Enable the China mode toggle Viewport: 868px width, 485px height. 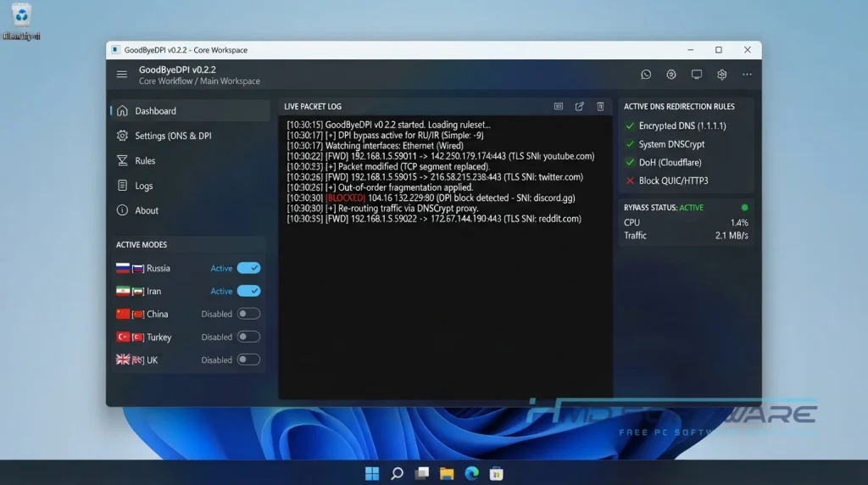[248, 314]
